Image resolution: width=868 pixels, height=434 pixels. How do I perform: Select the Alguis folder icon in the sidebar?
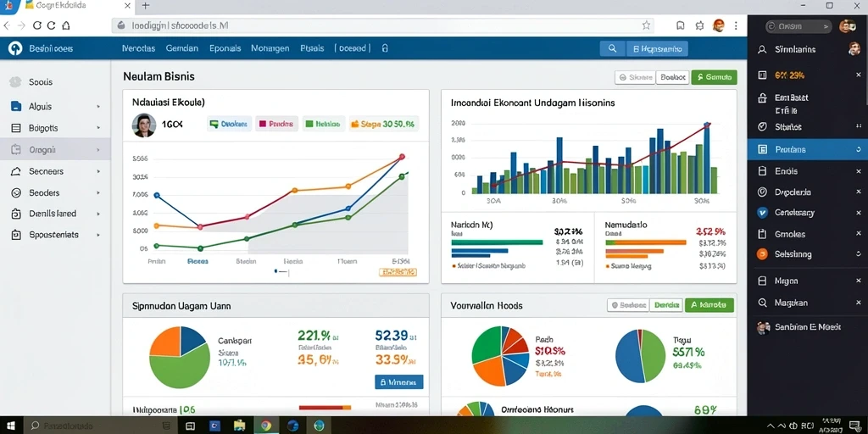tap(17, 106)
